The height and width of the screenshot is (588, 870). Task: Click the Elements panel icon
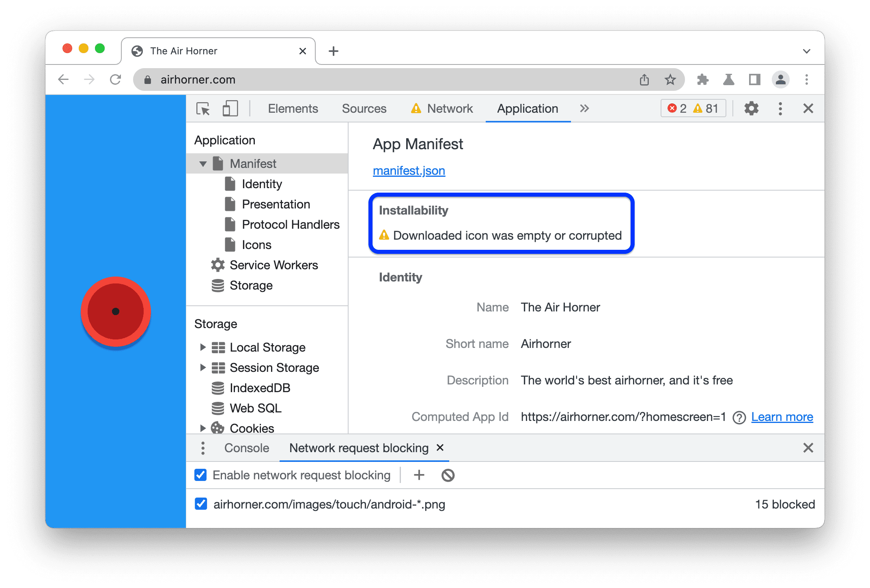click(x=293, y=107)
